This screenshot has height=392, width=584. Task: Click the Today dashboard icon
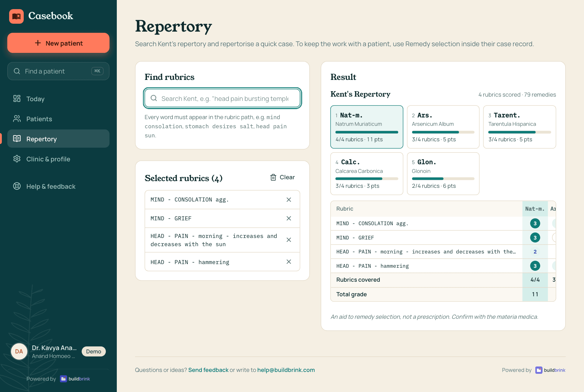click(17, 98)
